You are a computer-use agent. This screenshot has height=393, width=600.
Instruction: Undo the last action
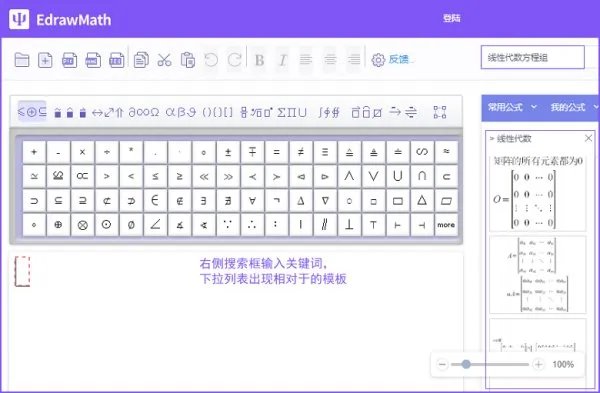211,60
